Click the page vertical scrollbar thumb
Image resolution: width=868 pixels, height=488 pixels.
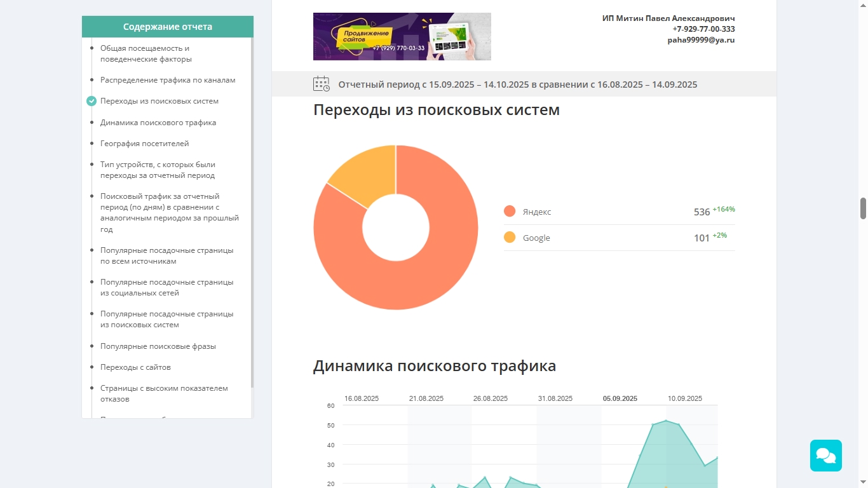864,208
